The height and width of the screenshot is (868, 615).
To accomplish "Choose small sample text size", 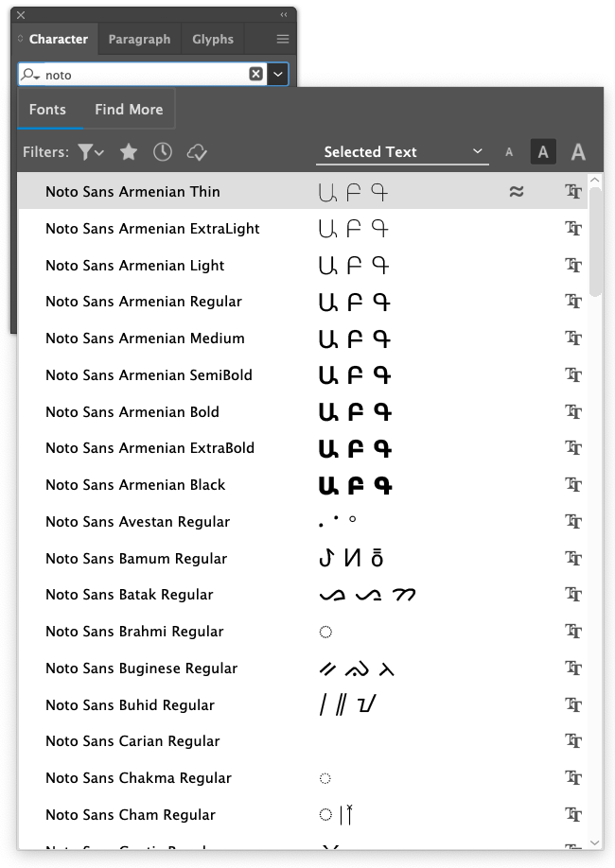I will [509, 152].
